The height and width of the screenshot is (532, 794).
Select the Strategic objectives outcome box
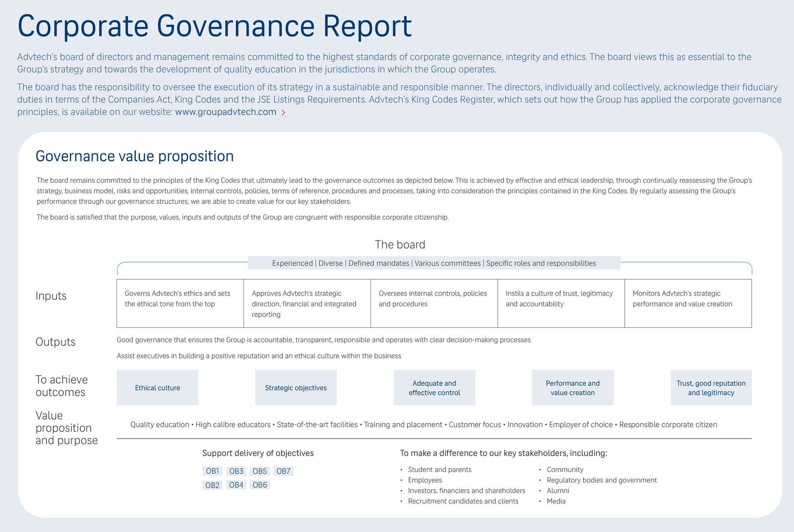[x=296, y=388]
